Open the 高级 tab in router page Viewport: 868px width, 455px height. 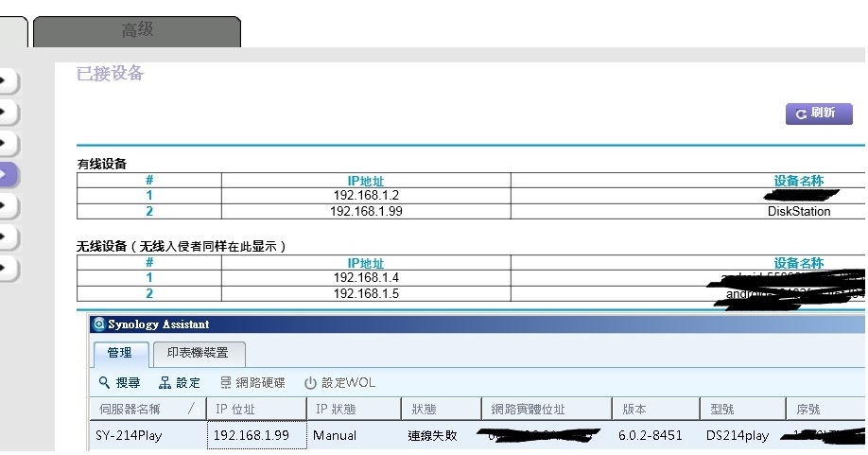pos(137,31)
